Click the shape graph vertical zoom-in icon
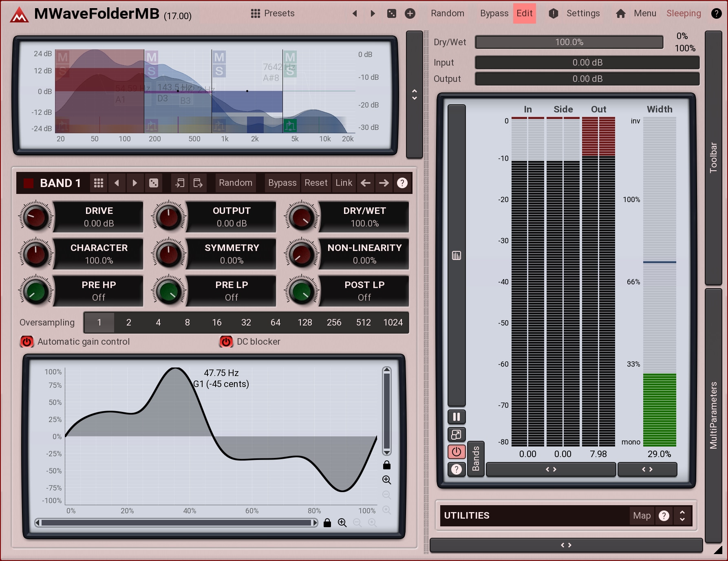 (x=386, y=480)
